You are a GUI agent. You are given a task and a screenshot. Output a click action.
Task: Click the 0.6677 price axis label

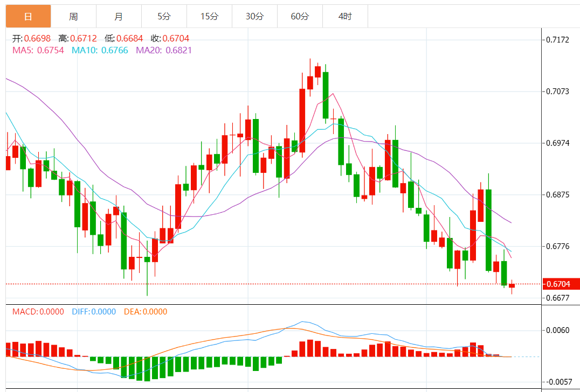pyautogui.click(x=557, y=298)
